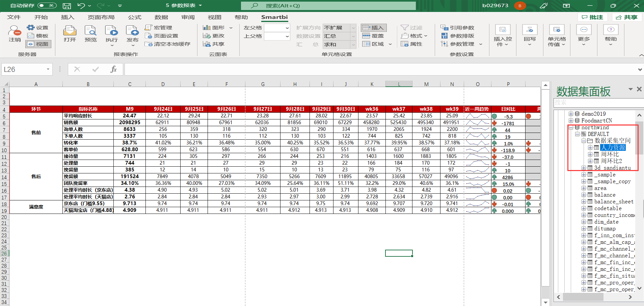The image size is (644, 306).
Task: Click 清空本地缓存 clear cache
Action: point(167,44)
